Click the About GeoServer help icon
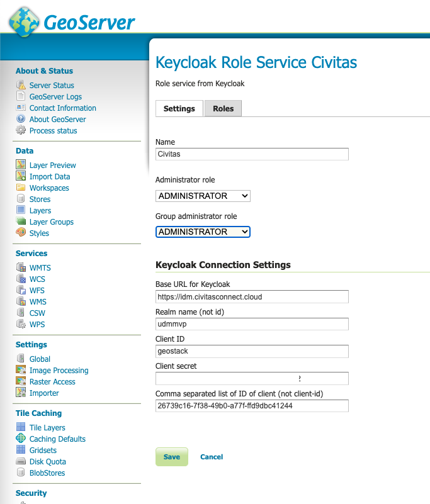Viewport: 430px width, 504px height. (21, 119)
